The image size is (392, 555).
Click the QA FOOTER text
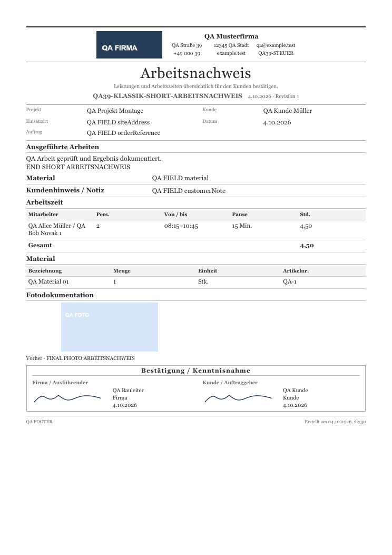pyautogui.click(x=40, y=422)
